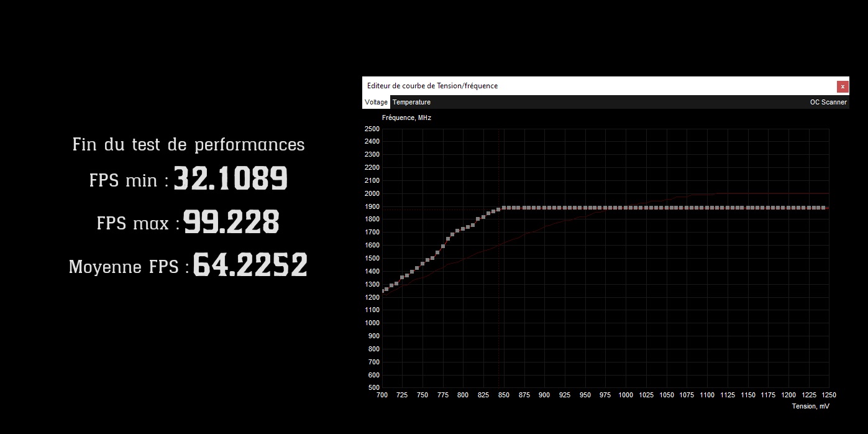Click the FPS max value 99.228
868x434 pixels.
(x=231, y=222)
